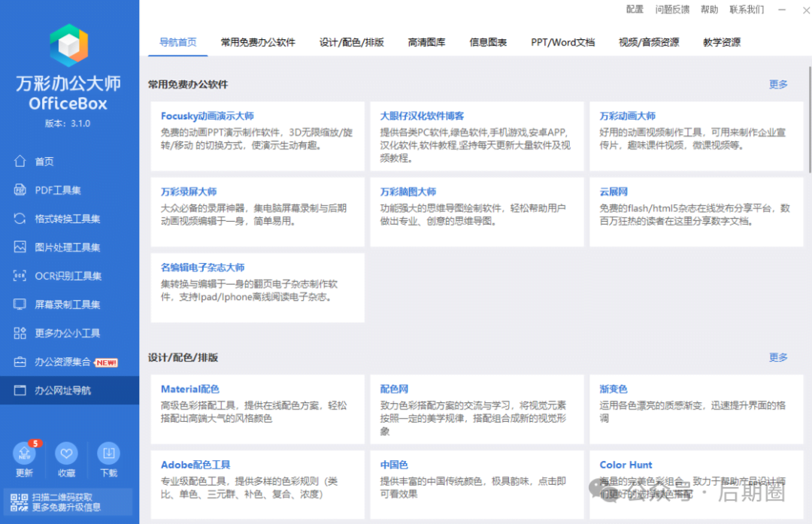Click the red NEW badge
The image size is (812, 524).
(106, 362)
